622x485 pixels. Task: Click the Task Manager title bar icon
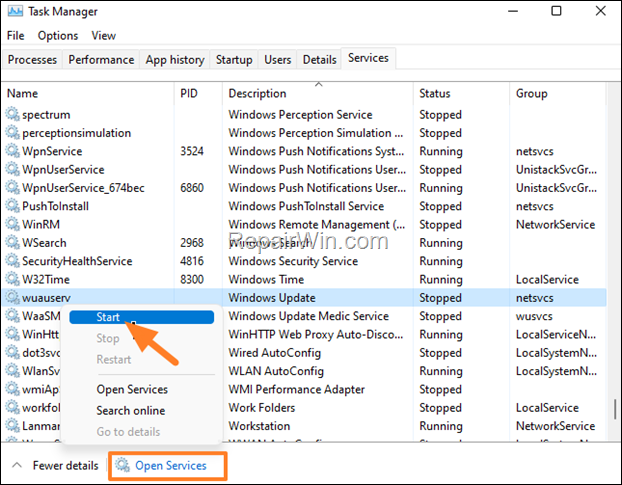point(15,11)
